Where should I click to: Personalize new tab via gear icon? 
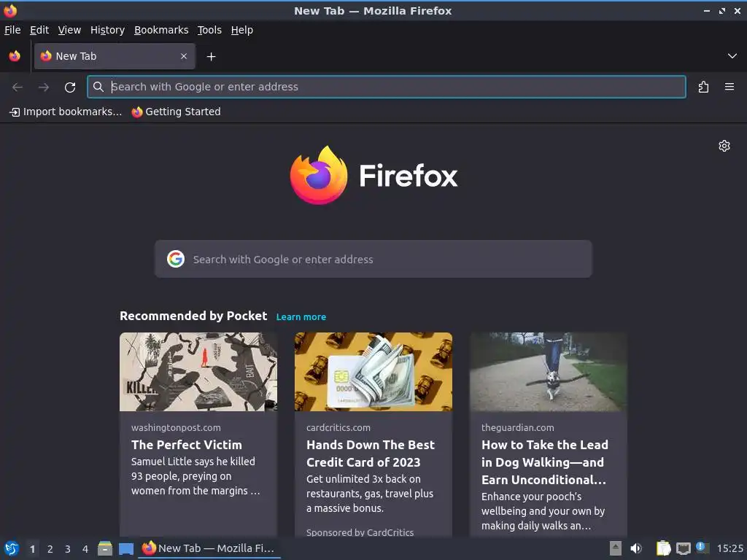coord(724,146)
